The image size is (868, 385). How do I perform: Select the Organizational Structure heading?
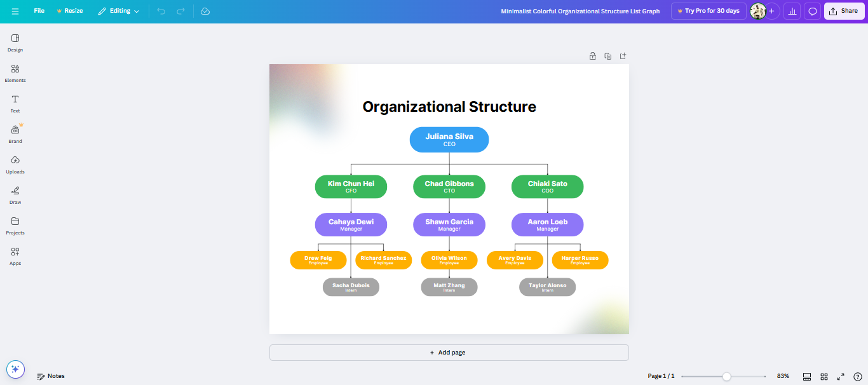pyautogui.click(x=449, y=107)
